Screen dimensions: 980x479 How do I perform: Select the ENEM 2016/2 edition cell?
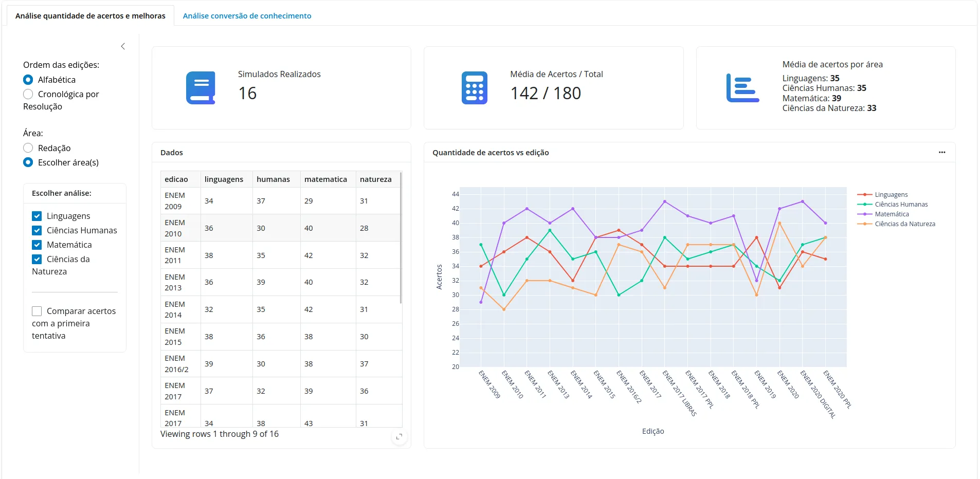(x=180, y=364)
